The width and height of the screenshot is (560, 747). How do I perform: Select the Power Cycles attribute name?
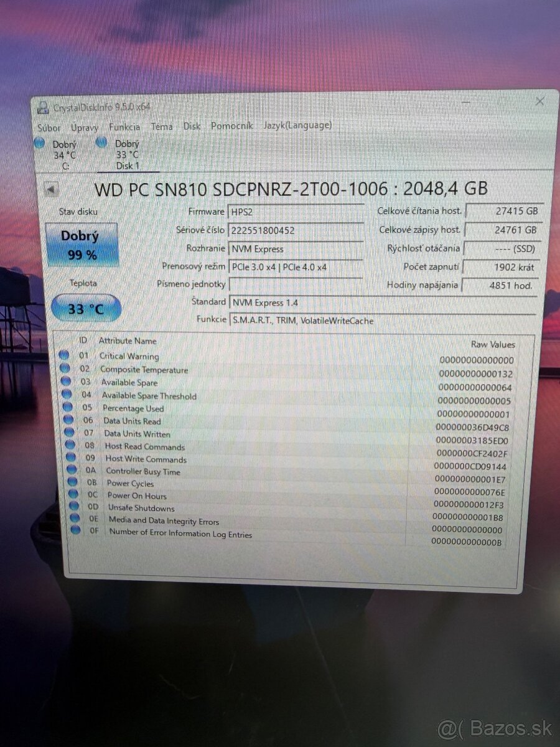pos(130,483)
